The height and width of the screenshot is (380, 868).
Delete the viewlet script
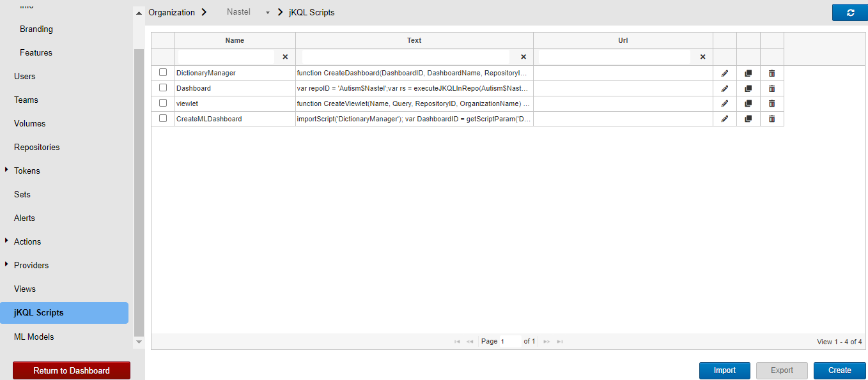tap(771, 103)
